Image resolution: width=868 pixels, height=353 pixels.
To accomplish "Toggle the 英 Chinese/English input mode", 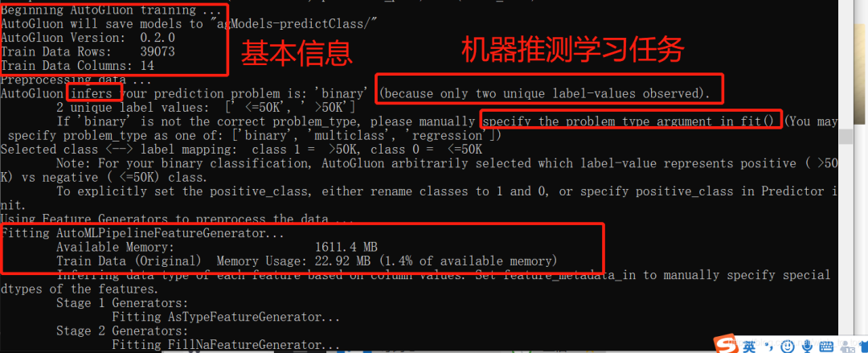I will tap(749, 345).
